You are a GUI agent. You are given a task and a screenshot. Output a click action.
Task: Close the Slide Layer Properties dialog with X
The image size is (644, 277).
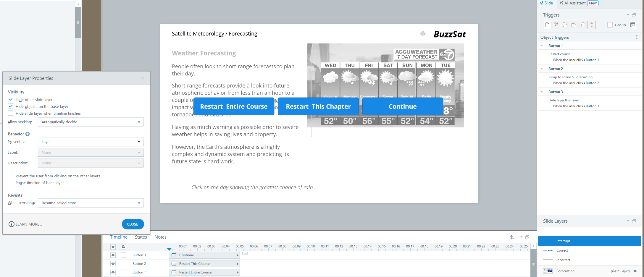click(143, 78)
